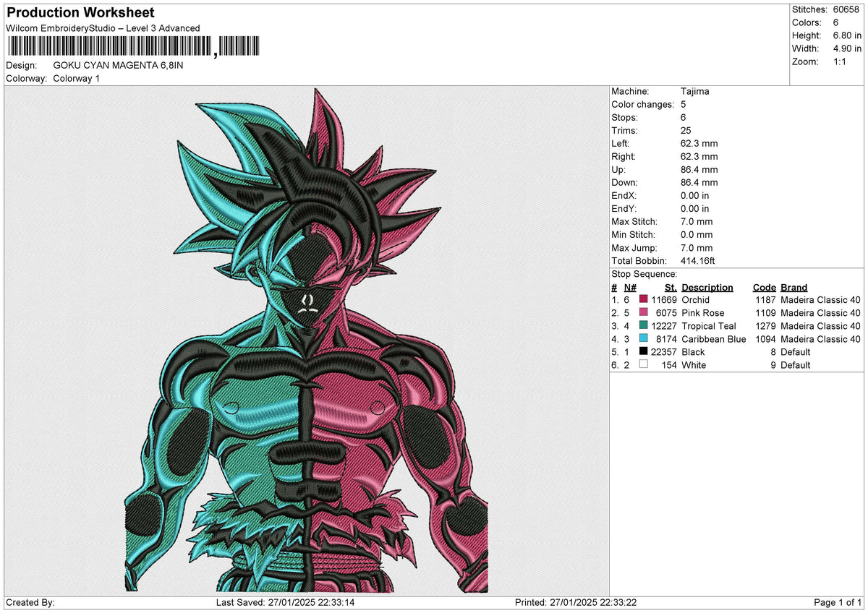The height and width of the screenshot is (613, 868).
Task: Click the design barcode
Action: tap(133, 47)
